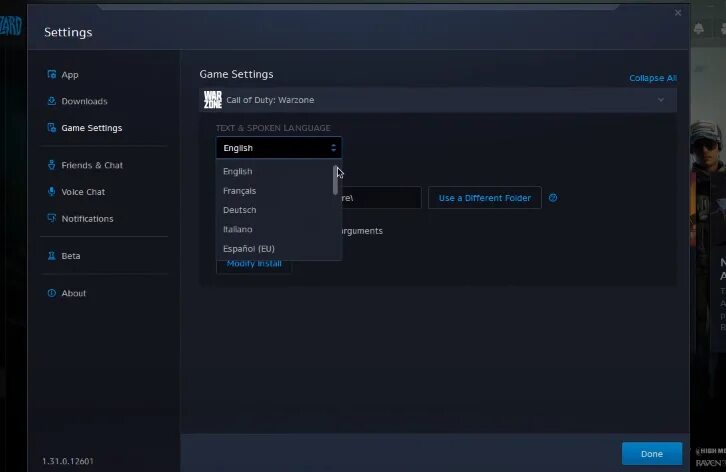This screenshot has height=472, width=726.
Task: Click the Notifications icon in sidebar
Action: pyautogui.click(x=51, y=218)
